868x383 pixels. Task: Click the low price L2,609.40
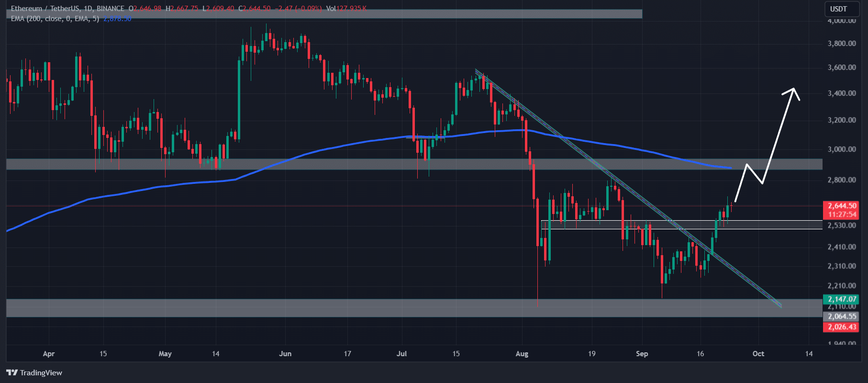(x=218, y=9)
